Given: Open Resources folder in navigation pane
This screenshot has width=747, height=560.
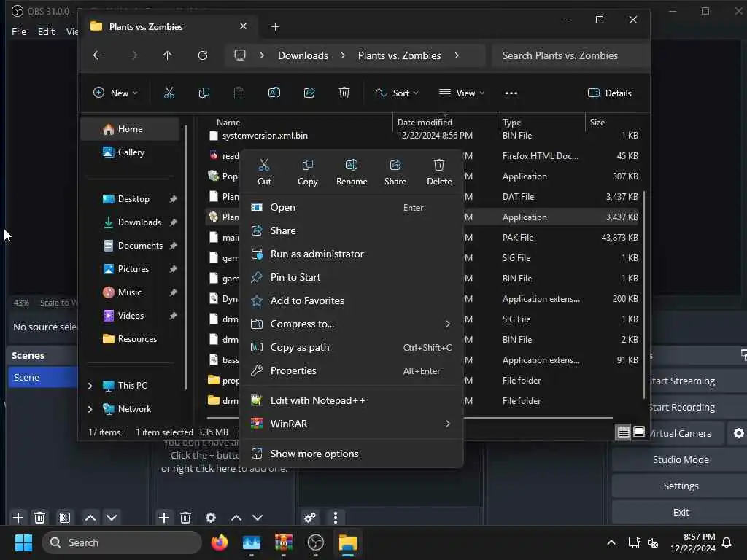Looking at the screenshot, I should click(x=130, y=339).
